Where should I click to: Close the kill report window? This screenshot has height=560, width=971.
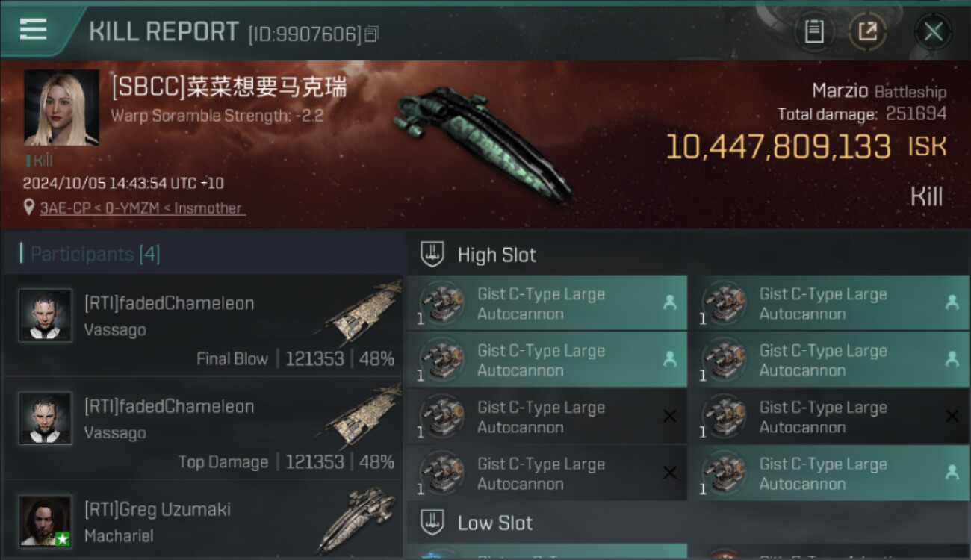tap(933, 31)
